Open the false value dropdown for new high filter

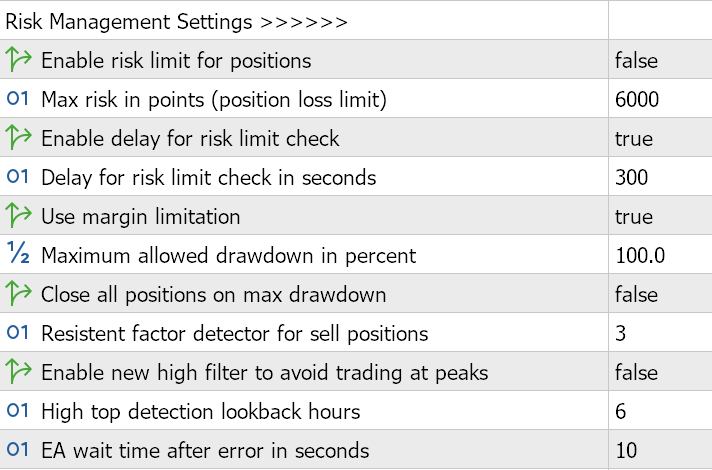(637, 372)
